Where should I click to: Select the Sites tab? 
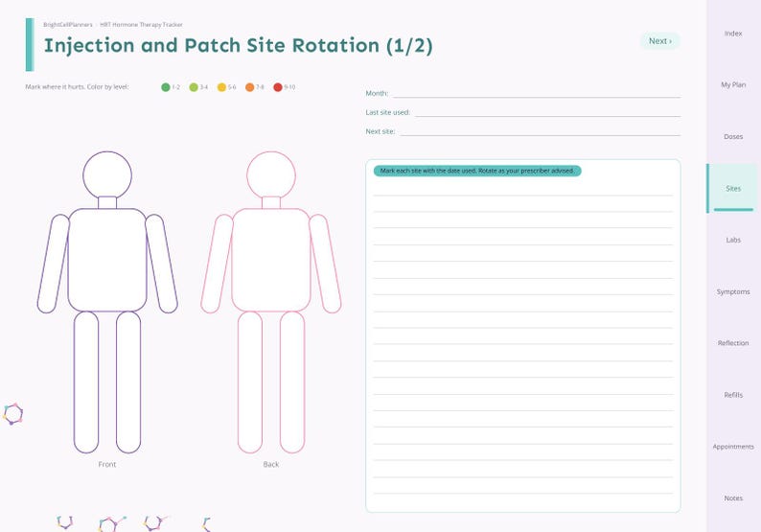[x=733, y=188]
